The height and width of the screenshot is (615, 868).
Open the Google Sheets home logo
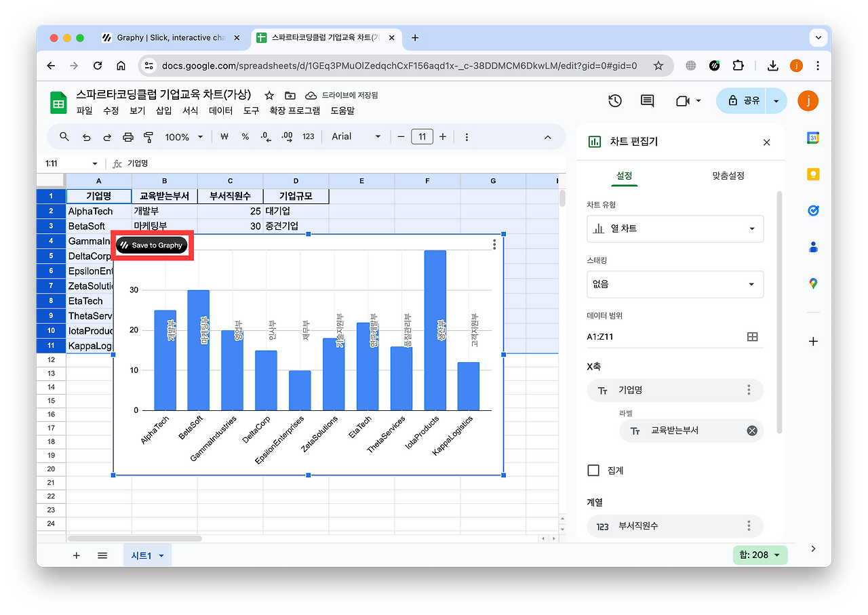tap(58, 102)
